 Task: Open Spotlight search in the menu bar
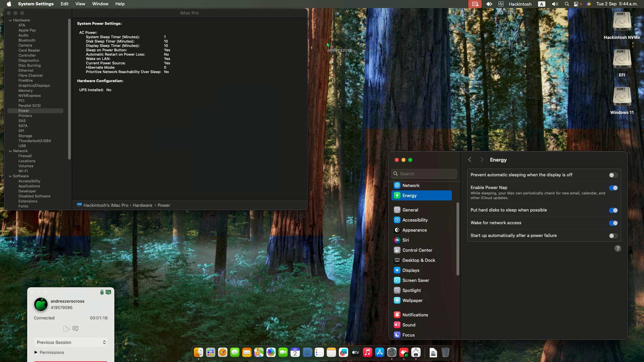pos(567,4)
